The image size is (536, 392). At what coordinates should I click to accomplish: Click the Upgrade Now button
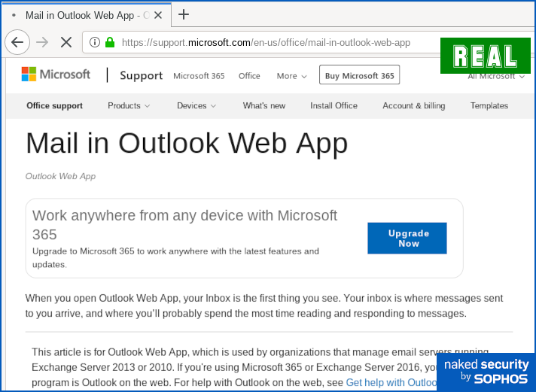[407, 239]
